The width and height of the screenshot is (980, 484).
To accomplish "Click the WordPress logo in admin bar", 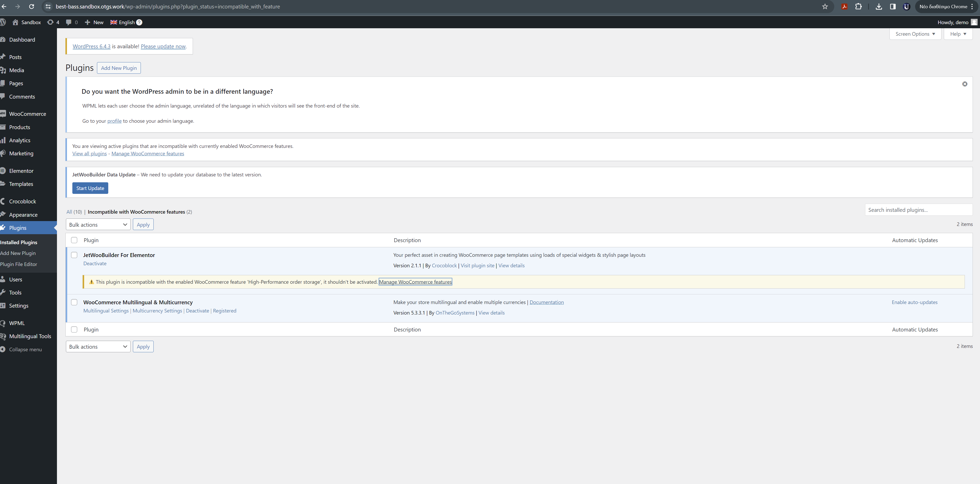I will [3, 22].
